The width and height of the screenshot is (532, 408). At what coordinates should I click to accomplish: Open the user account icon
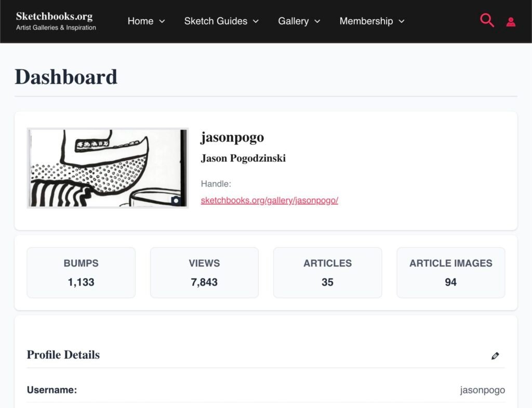coord(511,22)
